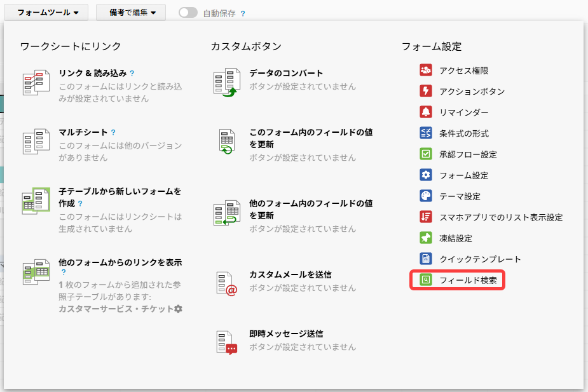Screen dimensions: 588x392
Task: Click gear icon beside カスタマーサービス・チケット
Action: (178, 309)
